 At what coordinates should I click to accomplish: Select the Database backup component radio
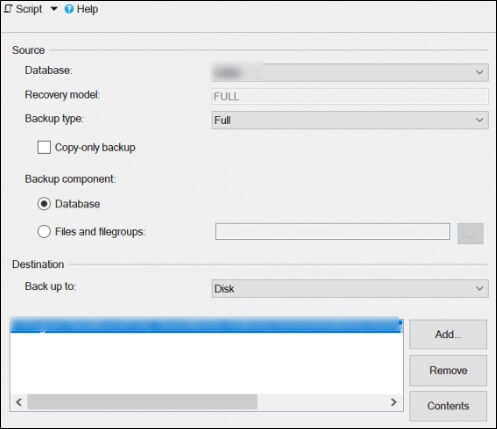44,204
